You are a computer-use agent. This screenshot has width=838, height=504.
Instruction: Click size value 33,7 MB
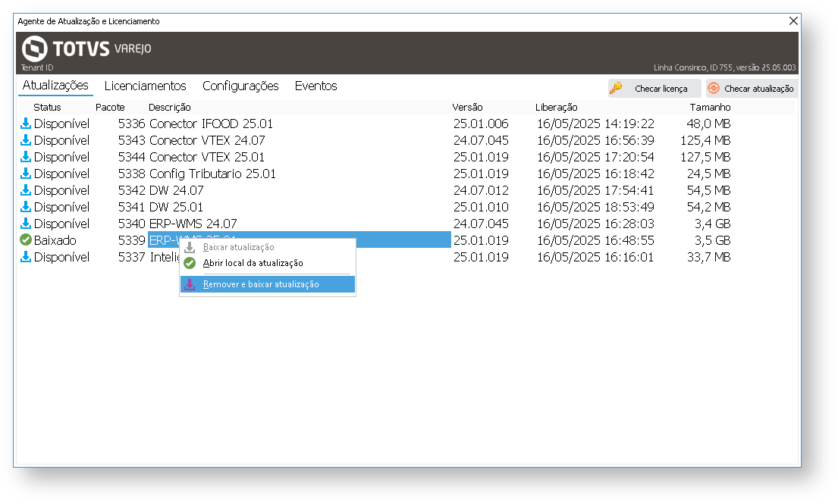708,257
